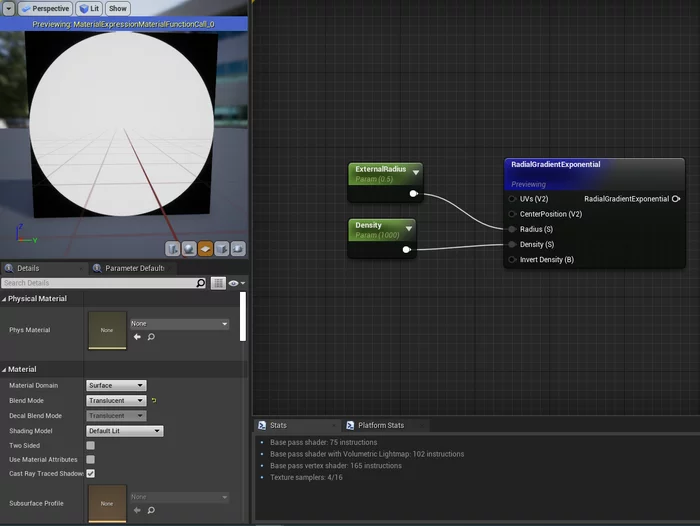
Task: Preview material on sphere shape
Action: [x=189, y=248]
